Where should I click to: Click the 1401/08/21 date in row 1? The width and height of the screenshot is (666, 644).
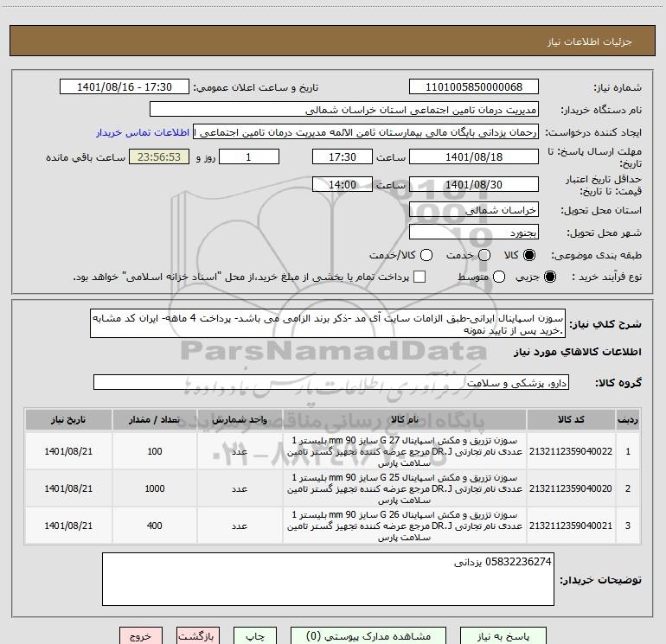tap(68, 451)
